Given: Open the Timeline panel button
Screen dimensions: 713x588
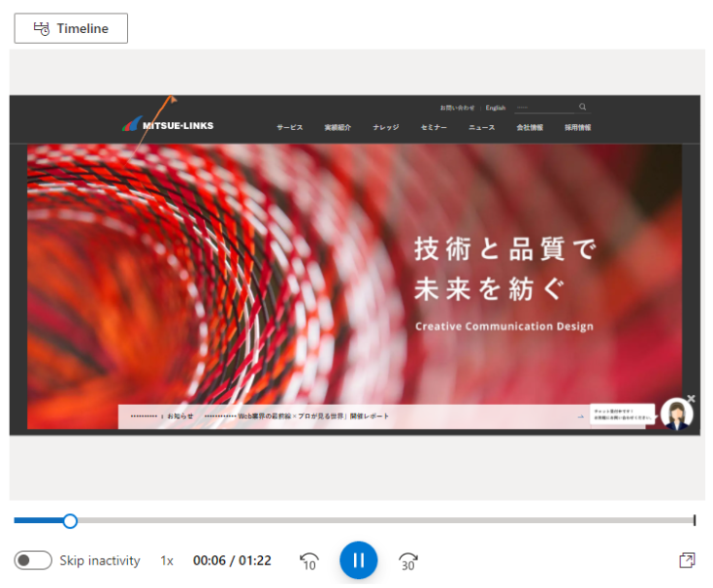Looking at the screenshot, I should (71, 28).
